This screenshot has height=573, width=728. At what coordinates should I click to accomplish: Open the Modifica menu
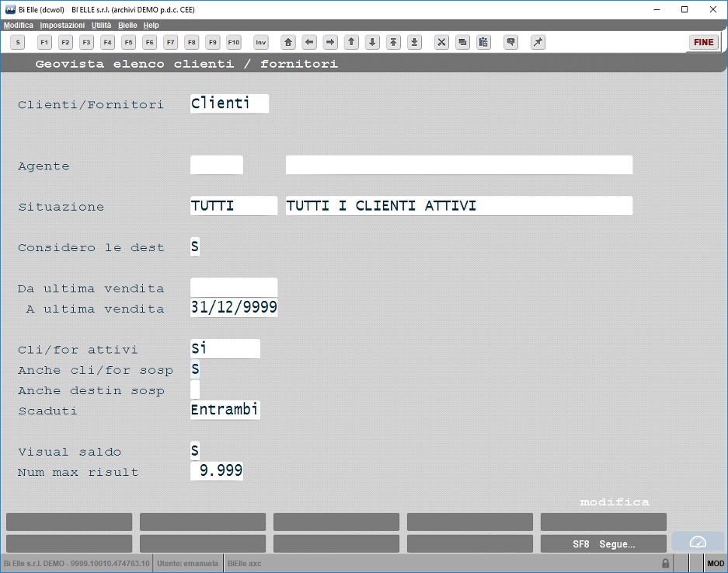pos(19,25)
